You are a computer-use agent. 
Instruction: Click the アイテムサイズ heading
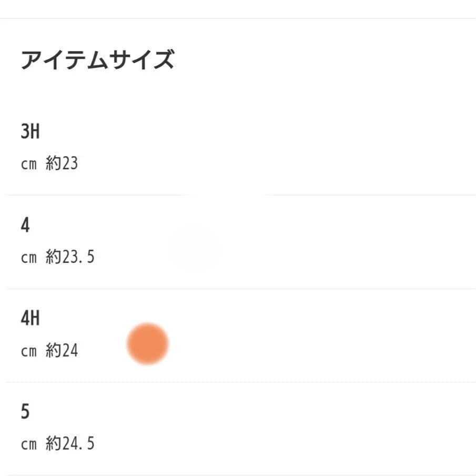(x=97, y=60)
